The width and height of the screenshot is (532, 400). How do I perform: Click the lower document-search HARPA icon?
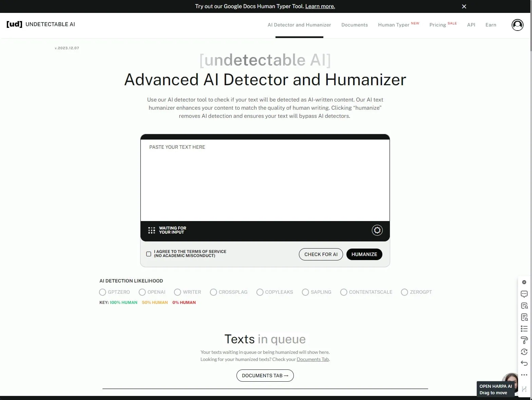(x=524, y=317)
